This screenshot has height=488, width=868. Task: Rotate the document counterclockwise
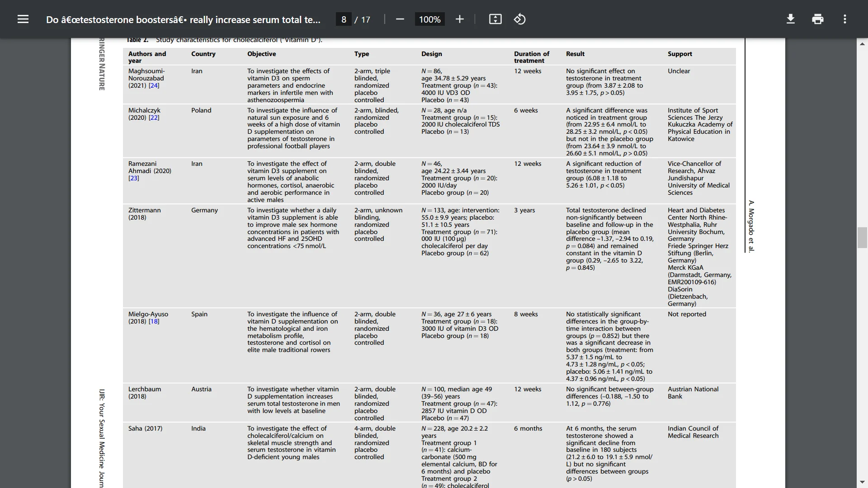point(519,19)
